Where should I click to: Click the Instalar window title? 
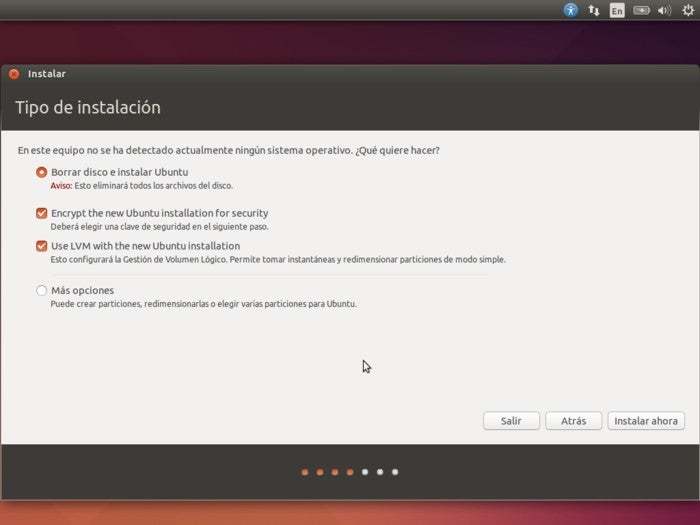coord(46,74)
